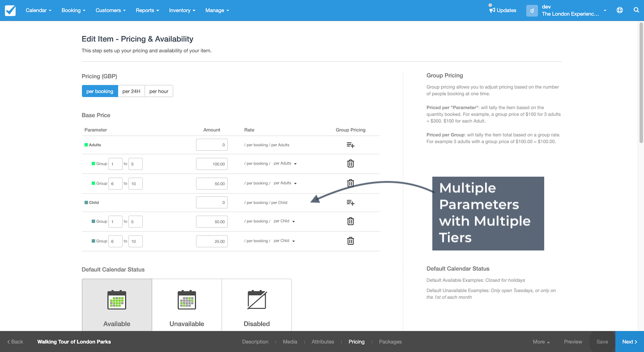Click the Walking Tour of London Parks title
The image size is (644, 352).
tap(74, 342)
